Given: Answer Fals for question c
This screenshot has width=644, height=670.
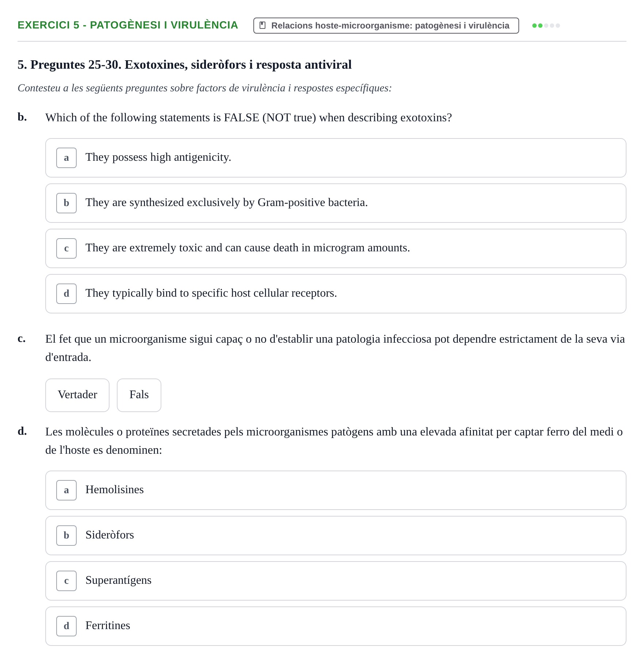Looking at the screenshot, I should tap(139, 395).
